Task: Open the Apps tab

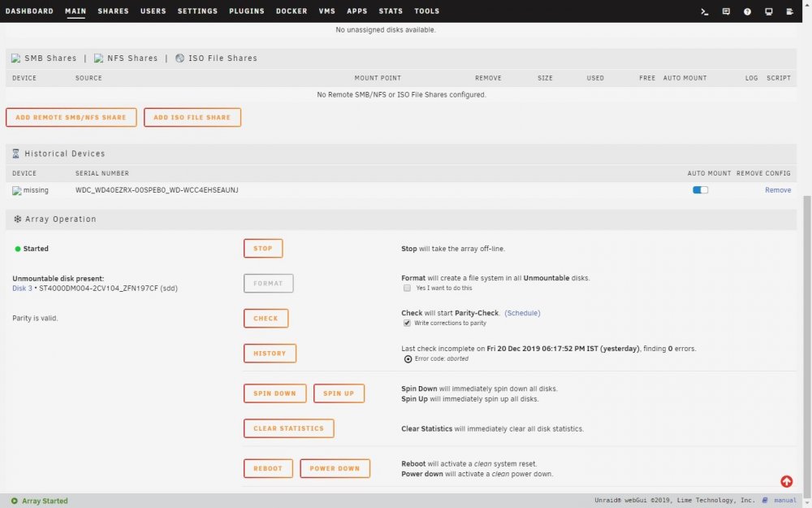Action: pos(357,11)
